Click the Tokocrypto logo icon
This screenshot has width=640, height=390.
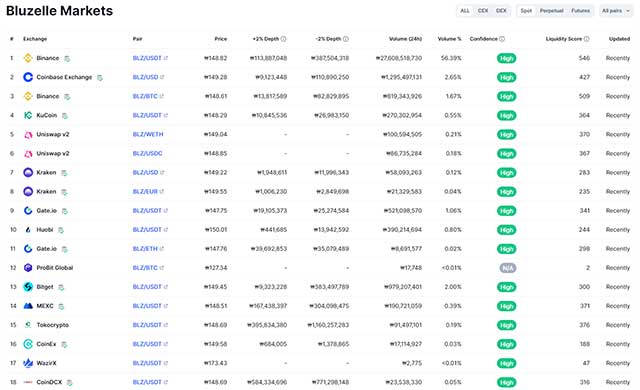point(28,325)
